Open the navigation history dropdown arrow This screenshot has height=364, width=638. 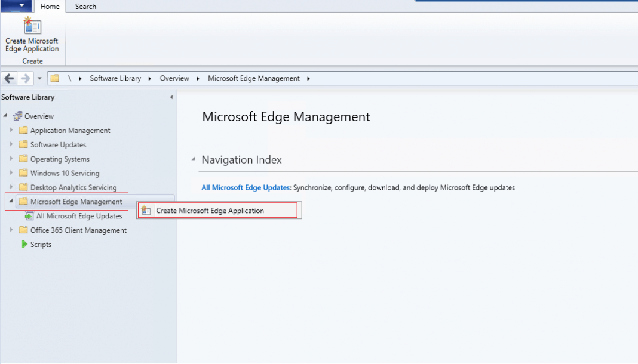tap(39, 79)
